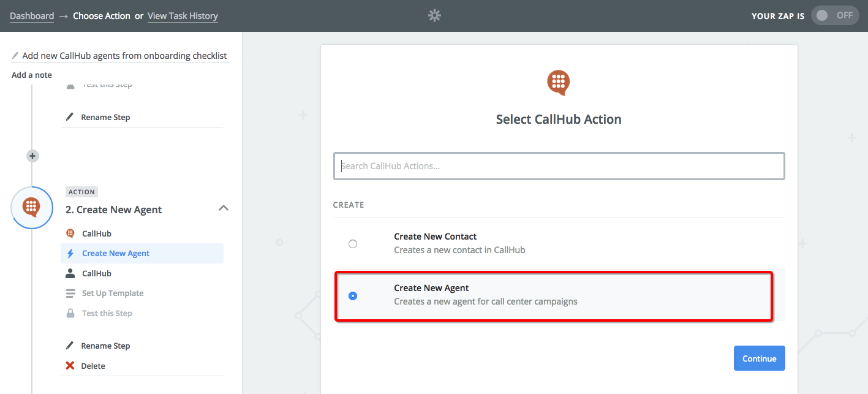
Task: Toggle the Your Zap Is on/off switch
Action: pyautogui.click(x=834, y=16)
